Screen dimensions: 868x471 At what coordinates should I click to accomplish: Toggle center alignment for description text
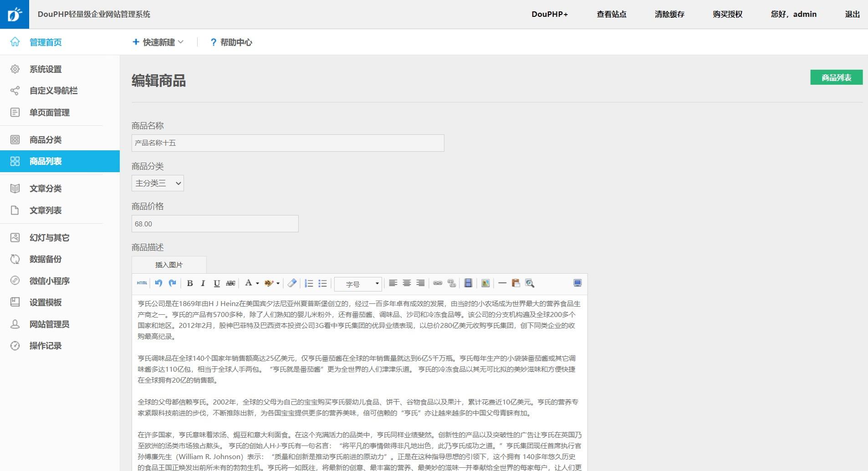click(407, 283)
